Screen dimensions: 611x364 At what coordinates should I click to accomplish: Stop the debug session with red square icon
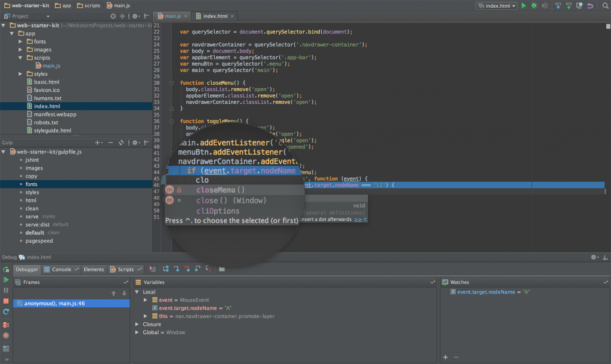[5, 301]
